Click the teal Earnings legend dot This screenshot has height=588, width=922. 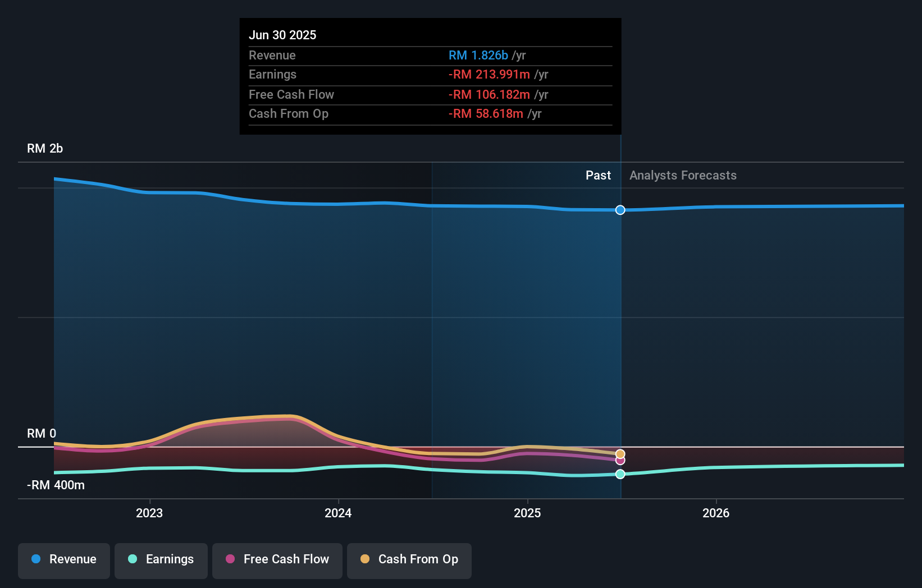tap(131, 559)
